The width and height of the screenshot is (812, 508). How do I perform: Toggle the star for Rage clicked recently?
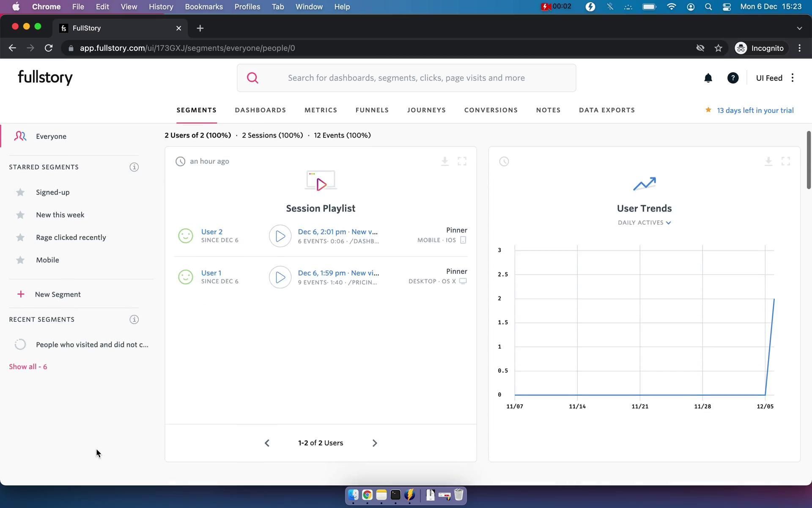tap(20, 237)
